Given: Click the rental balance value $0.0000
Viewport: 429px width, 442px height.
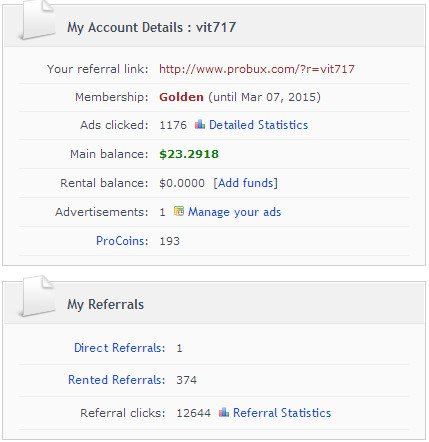Looking at the screenshot, I should click(x=182, y=183).
